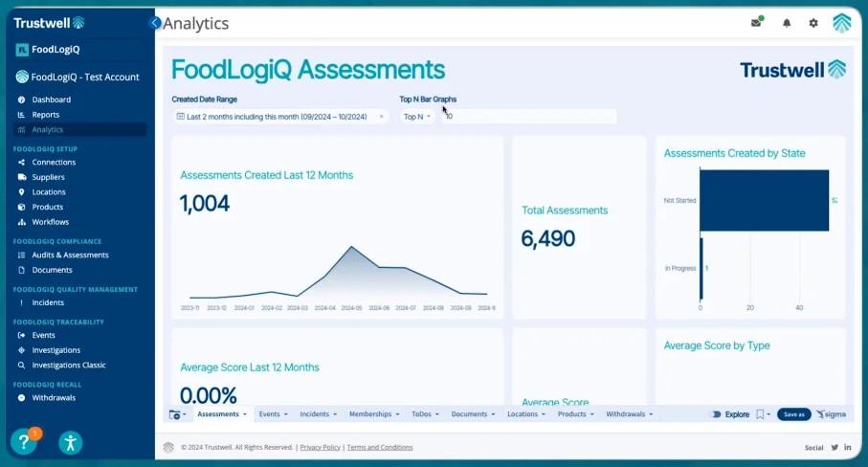Image resolution: width=868 pixels, height=467 pixels.
Task: Click the Top N value input field
Action: tap(528, 117)
